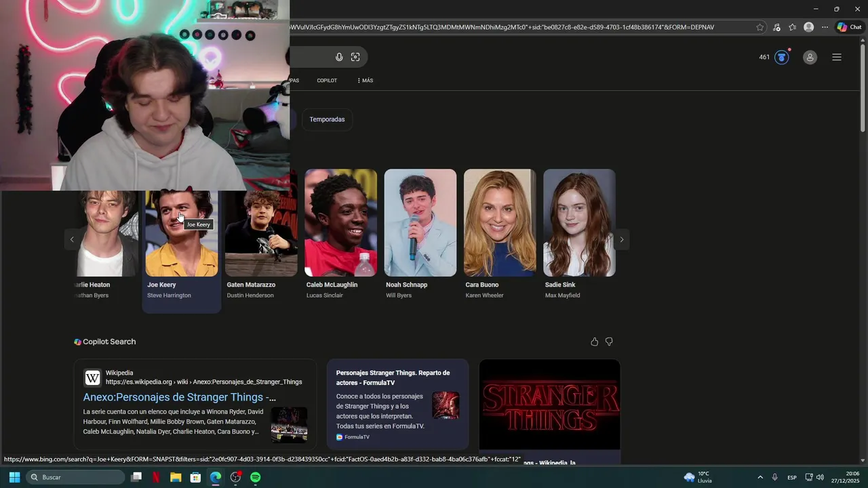Viewport: 868px width, 488px height.
Task: Open the Stranger Things logo image card
Action: [549, 404]
